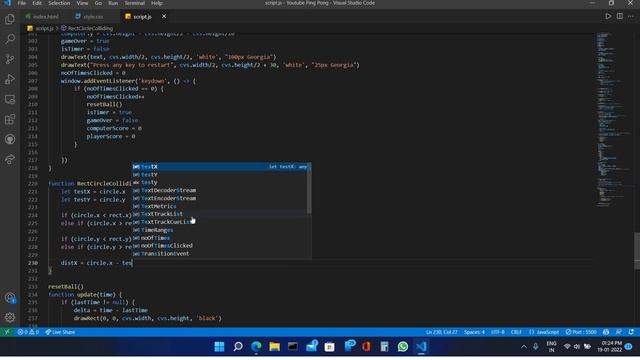Open the Explorer view in activity bar
Image resolution: width=640 pixels, height=360 pixels.
click(10, 19)
